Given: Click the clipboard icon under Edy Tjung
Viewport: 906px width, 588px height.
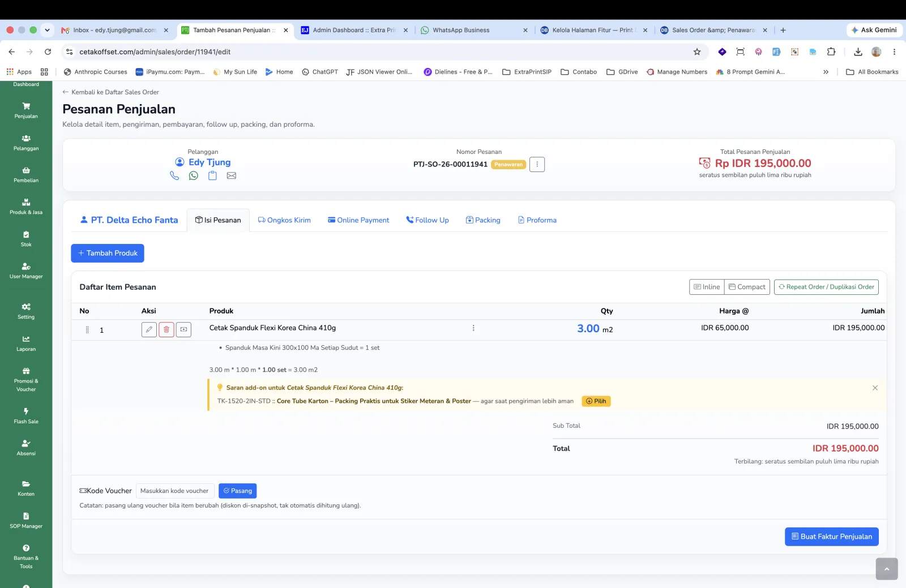Looking at the screenshot, I should (x=212, y=176).
